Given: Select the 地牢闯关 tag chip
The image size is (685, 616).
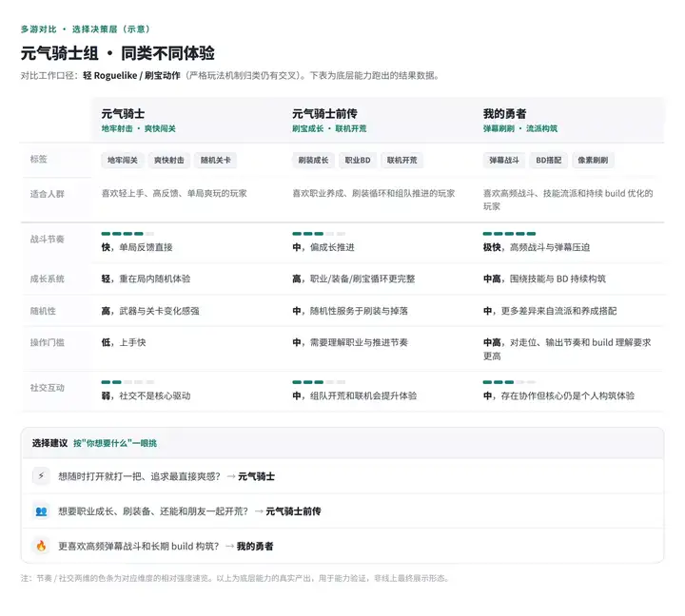Looking at the screenshot, I should [123, 161].
